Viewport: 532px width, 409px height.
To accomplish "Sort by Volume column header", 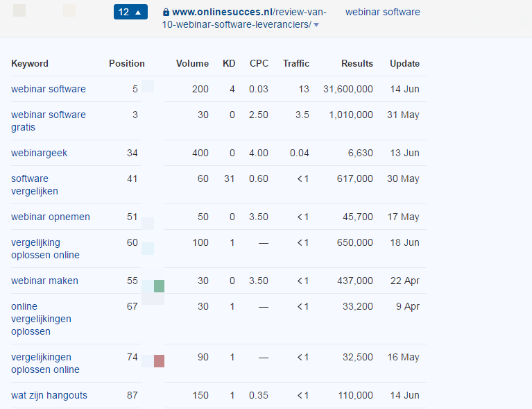I will (x=192, y=63).
